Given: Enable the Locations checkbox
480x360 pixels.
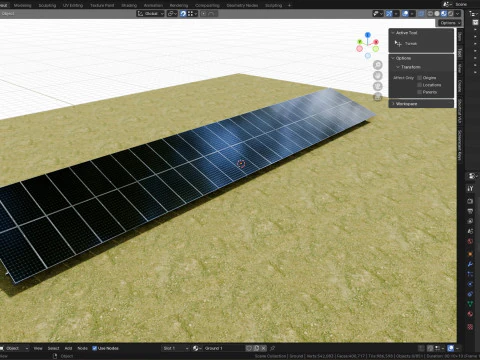Looking at the screenshot, I should coord(420,85).
